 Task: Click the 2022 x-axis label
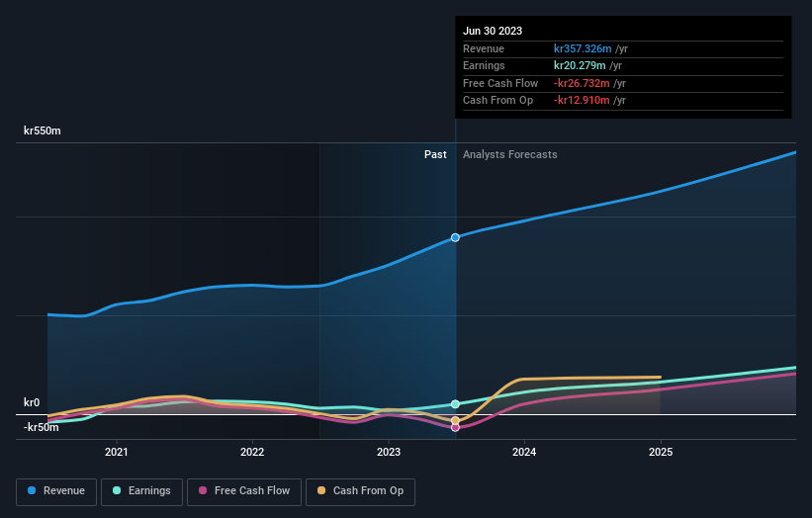tap(252, 452)
